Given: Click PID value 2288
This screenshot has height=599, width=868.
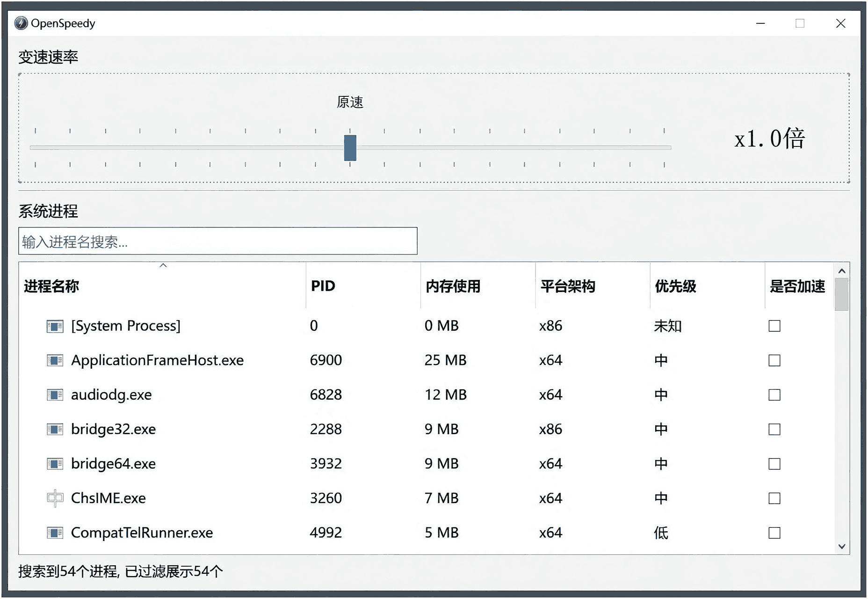Looking at the screenshot, I should point(326,429).
